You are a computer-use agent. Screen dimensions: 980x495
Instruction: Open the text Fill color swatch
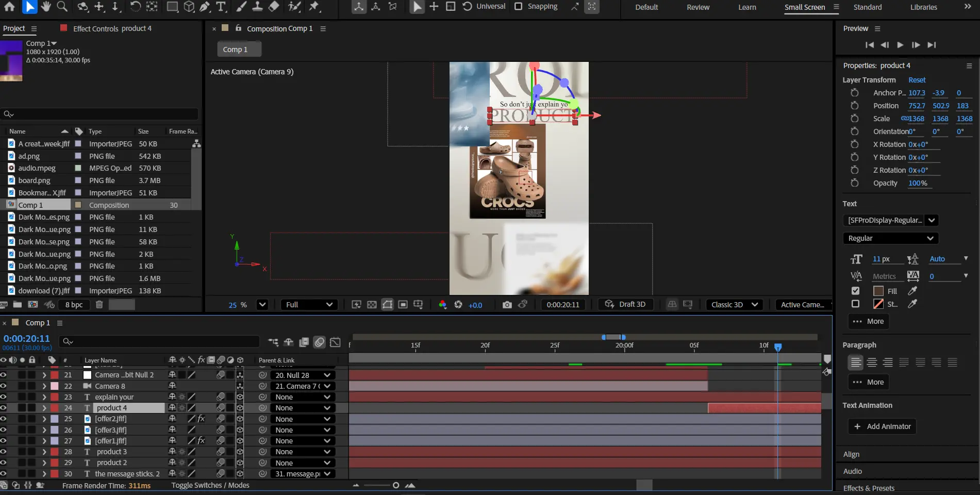click(x=878, y=291)
